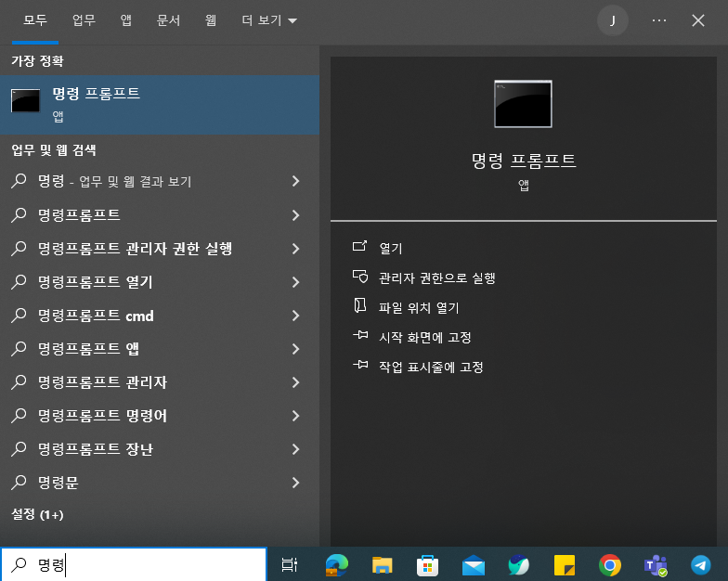Expand the 명령프롬프트 suggestion arrow
Image resolution: width=728 pixels, height=581 pixels.
click(295, 215)
